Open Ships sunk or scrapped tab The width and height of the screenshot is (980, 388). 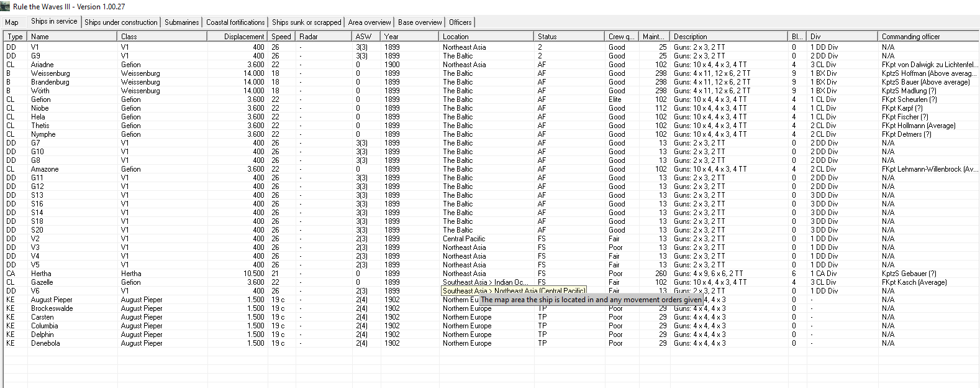pos(307,22)
